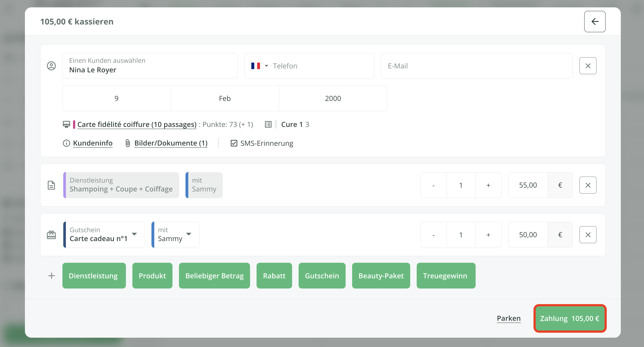Click the gift card icon beside Gutschein
This screenshot has height=347, width=644.
point(51,235)
